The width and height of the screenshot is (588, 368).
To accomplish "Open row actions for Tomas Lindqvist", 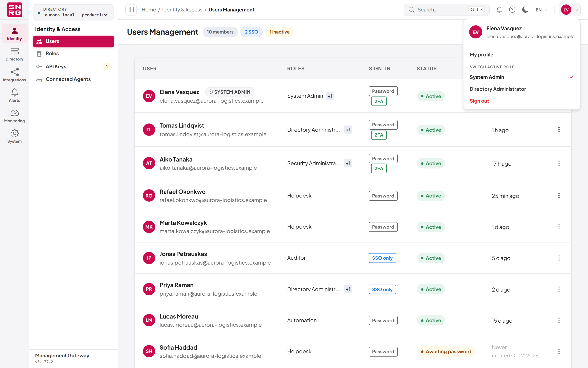I will pyautogui.click(x=559, y=130).
